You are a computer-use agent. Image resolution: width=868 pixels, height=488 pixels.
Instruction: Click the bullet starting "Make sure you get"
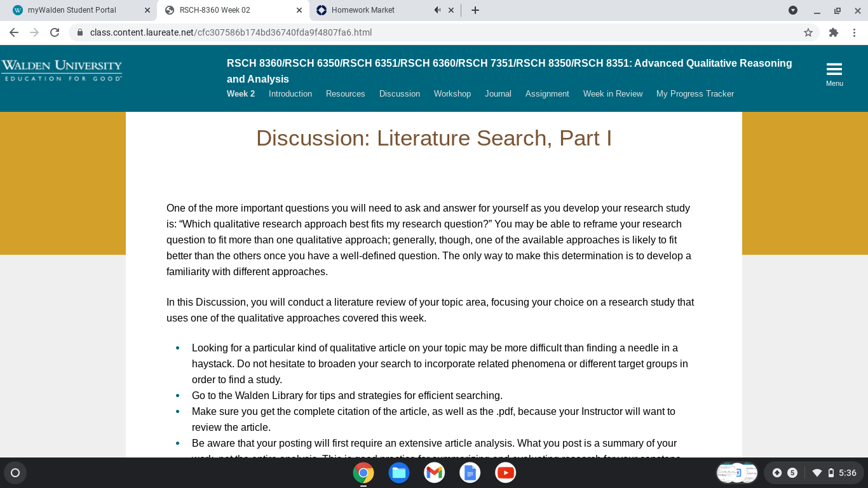(433, 419)
